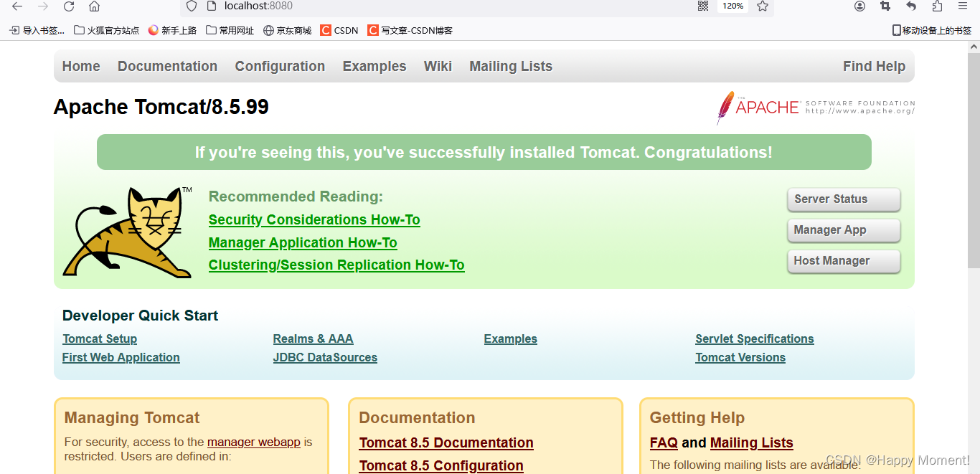Bookmark this page with the star icon
Image resolution: width=980 pixels, height=474 pixels.
coord(763,6)
